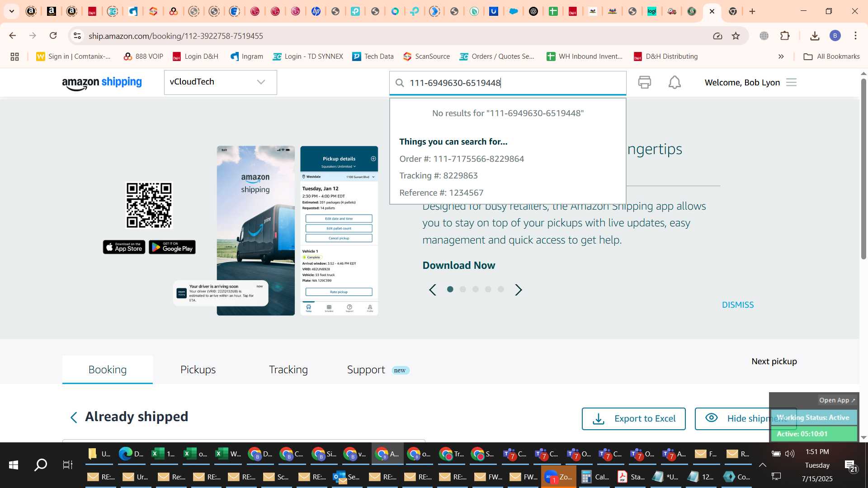Click the search magnifier icon
Viewport: 868px width, 488px height.
(x=400, y=83)
